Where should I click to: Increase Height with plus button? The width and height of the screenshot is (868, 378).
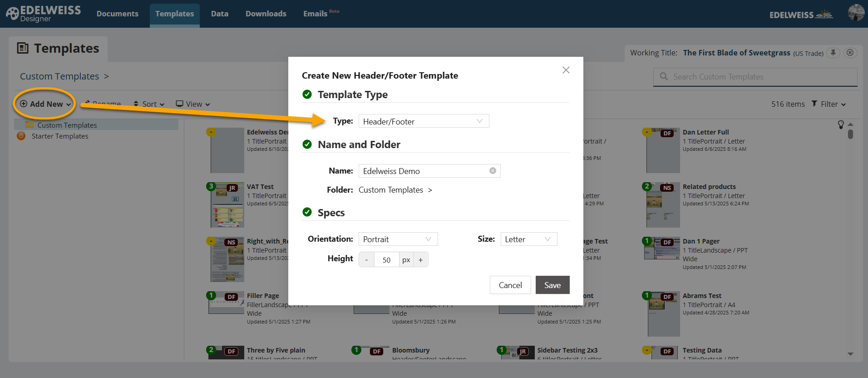point(421,260)
